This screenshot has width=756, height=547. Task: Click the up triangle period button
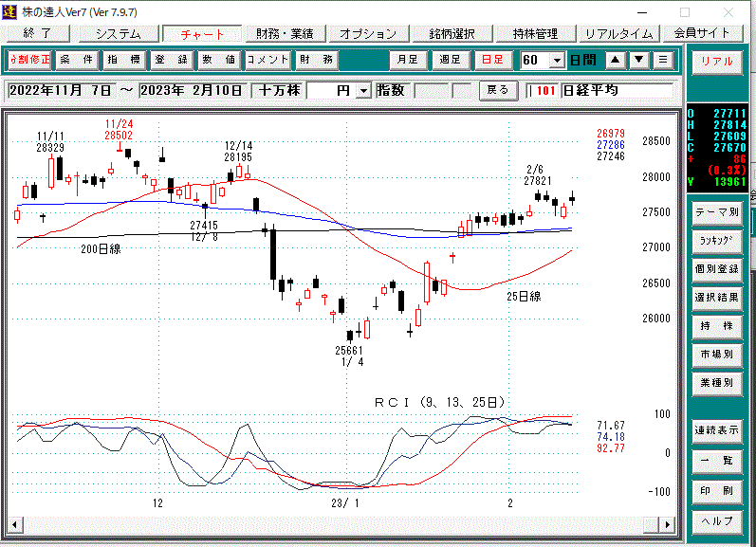pos(615,60)
